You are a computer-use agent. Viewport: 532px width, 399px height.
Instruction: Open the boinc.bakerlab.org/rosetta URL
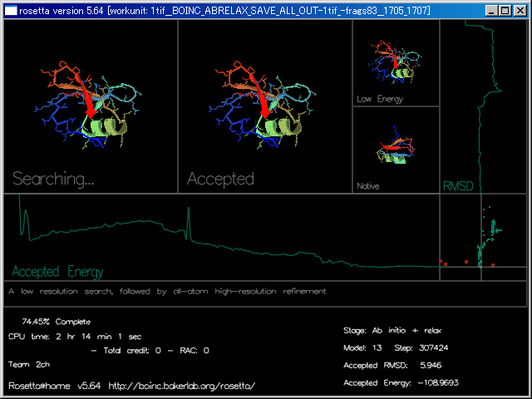click(182, 386)
